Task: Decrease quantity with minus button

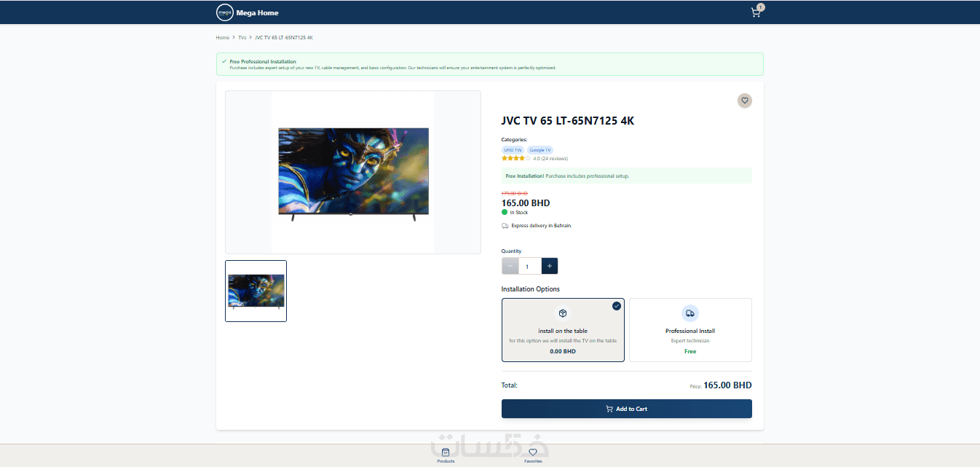Action: click(510, 266)
